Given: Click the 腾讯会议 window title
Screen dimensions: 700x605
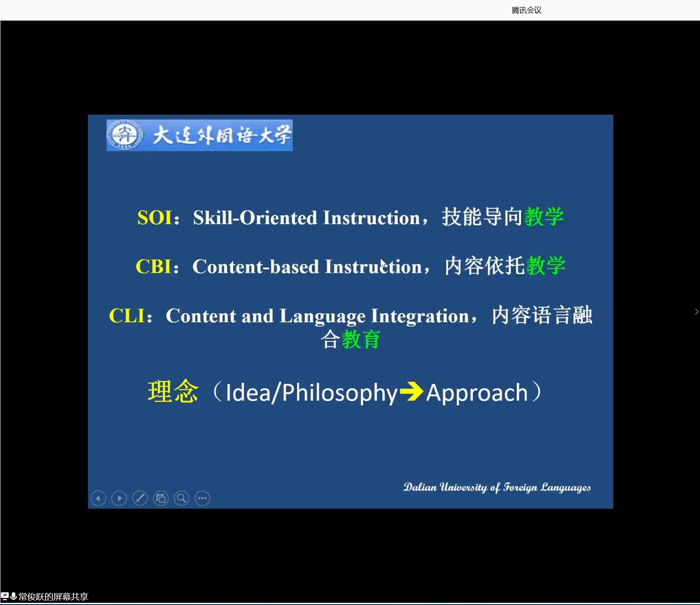Looking at the screenshot, I should coord(526,10).
